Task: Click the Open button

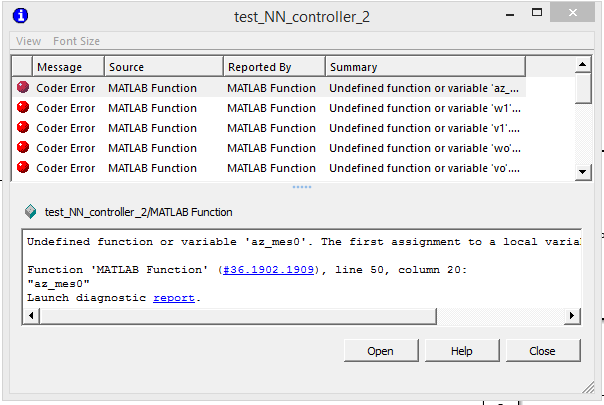Action: tap(381, 351)
